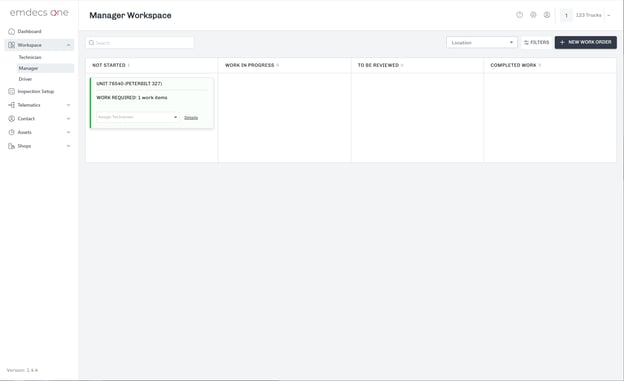Viewport: 624px width, 381px height.
Task: Select Driver under Workspace
Action: (25, 79)
